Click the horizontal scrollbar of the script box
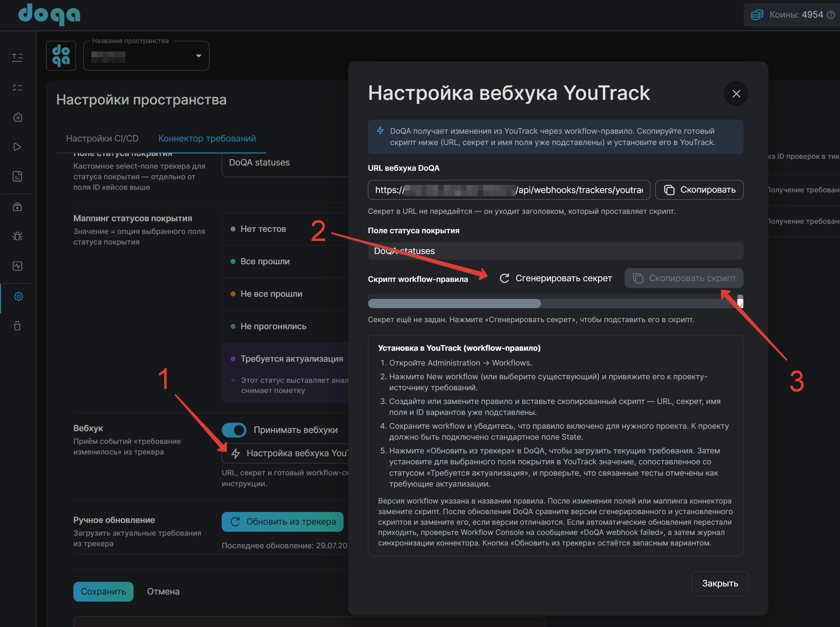 click(454, 303)
